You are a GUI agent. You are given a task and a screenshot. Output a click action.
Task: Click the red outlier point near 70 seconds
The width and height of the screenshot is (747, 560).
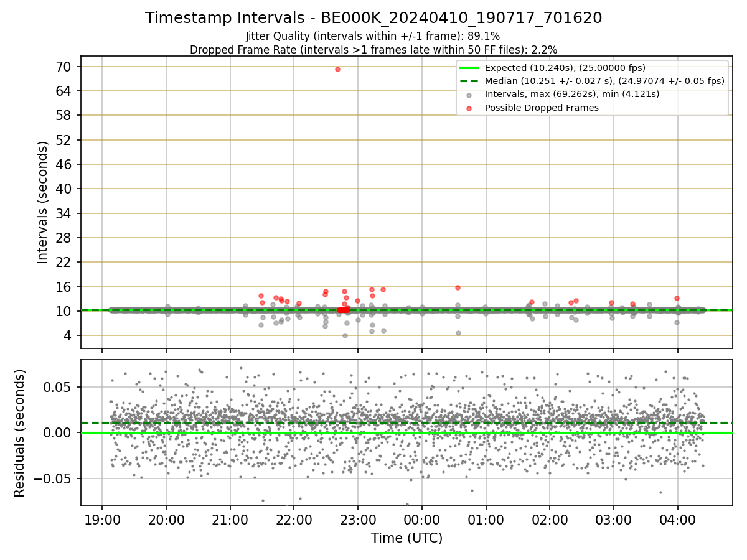pos(337,69)
